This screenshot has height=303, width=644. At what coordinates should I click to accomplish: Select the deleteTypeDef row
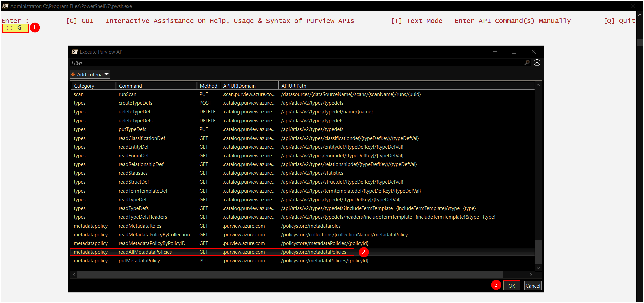click(302, 112)
